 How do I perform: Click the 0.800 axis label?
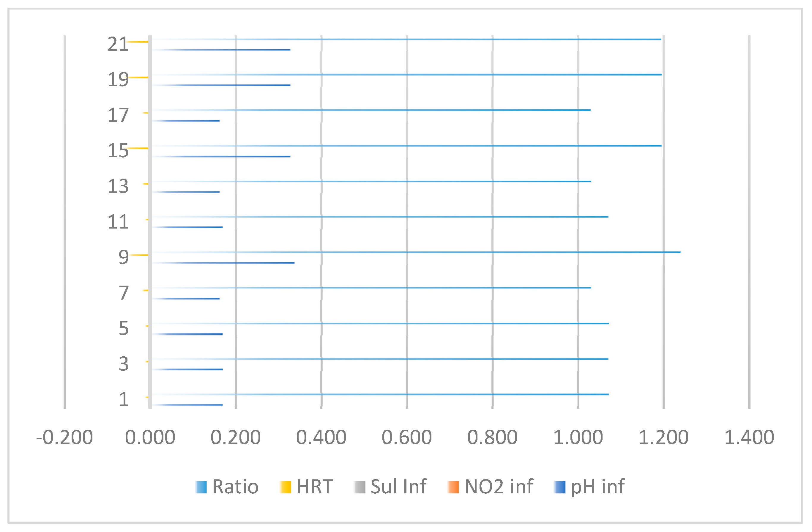tap(492, 437)
